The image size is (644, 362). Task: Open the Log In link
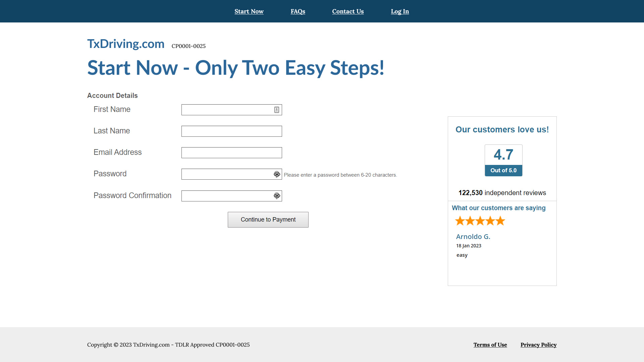(x=400, y=11)
